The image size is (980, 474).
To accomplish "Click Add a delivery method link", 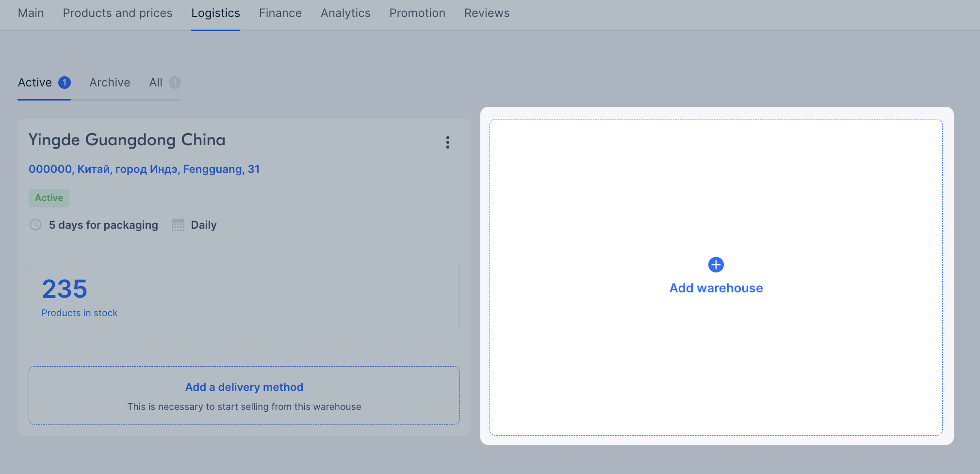I will point(244,387).
